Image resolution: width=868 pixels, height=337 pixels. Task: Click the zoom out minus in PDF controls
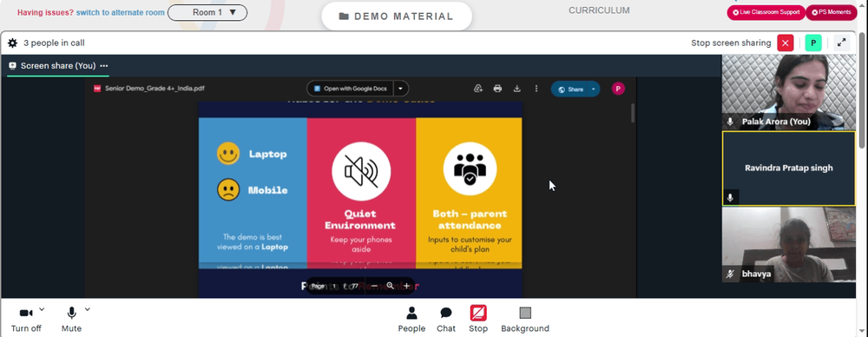375,286
